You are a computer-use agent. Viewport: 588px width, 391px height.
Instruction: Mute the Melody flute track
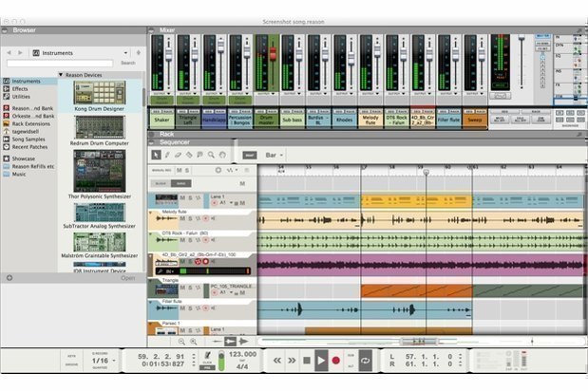tap(182, 218)
